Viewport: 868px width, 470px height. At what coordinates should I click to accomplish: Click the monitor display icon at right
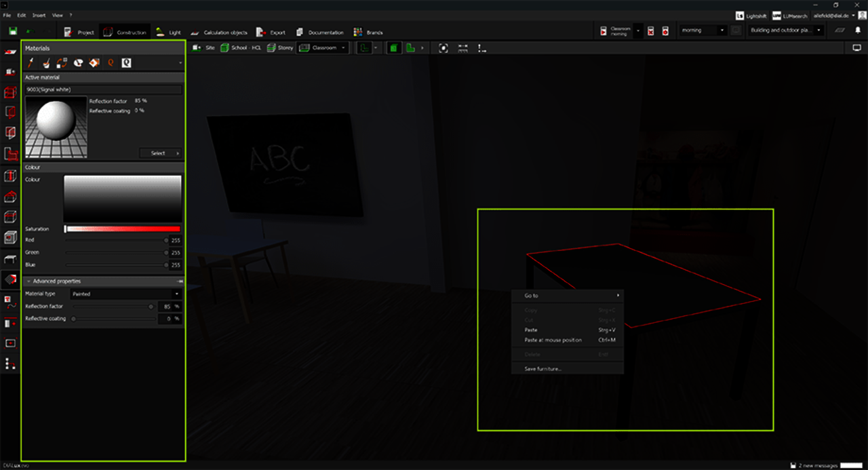pyautogui.click(x=856, y=48)
